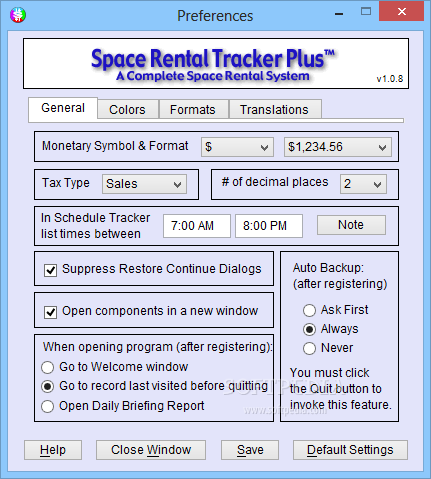Screen dimensions: 431x479
Task: Expand the $1,234.56 format dropdown
Action: pos(338,147)
